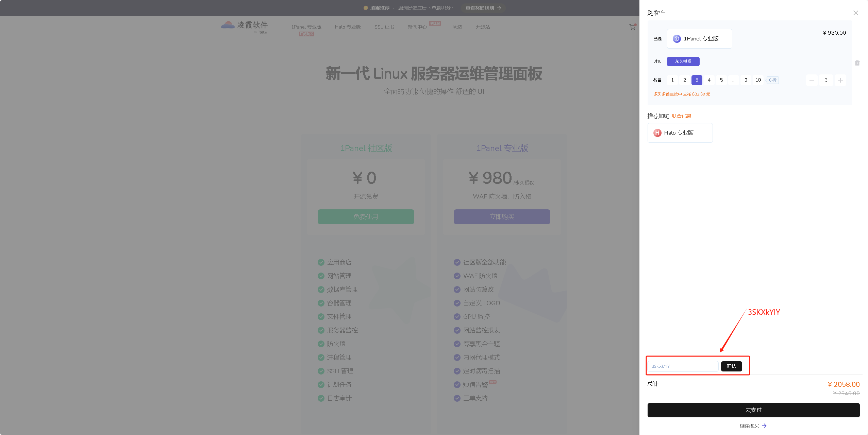Screen dimensions: 868x435
Task: Click the struck-through ¥ 2940.00 price
Action: tap(846, 394)
